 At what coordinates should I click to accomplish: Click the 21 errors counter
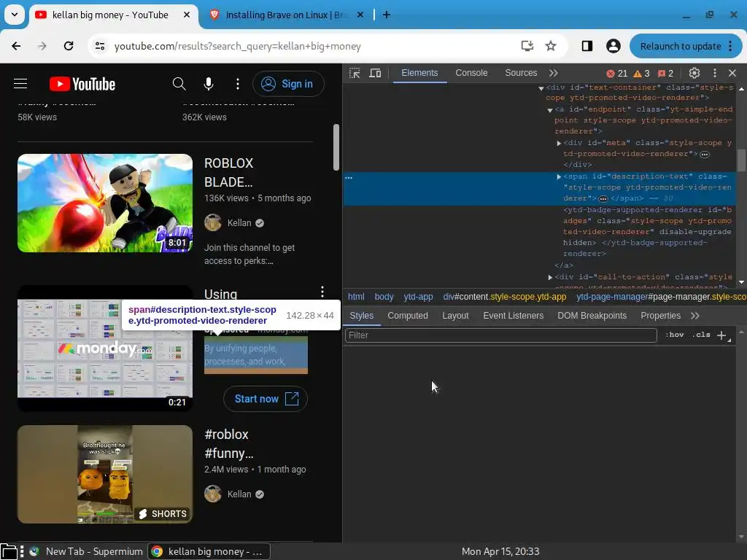point(617,74)
